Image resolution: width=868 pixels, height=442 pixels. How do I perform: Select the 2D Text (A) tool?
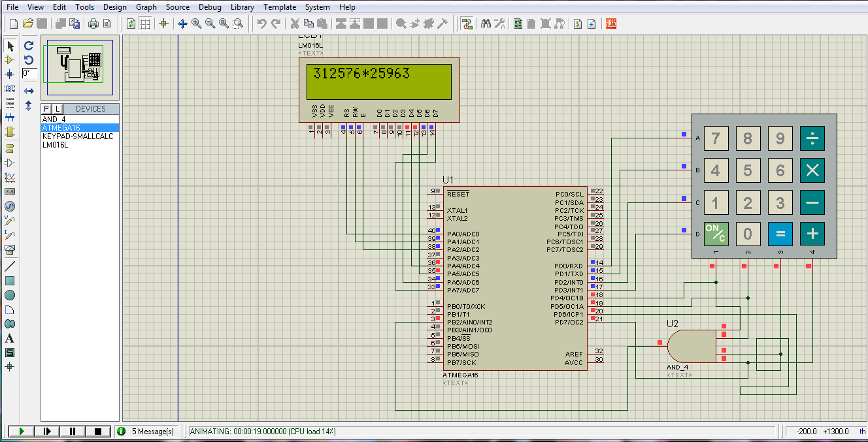pyautogui.click(x=10, y=338)
